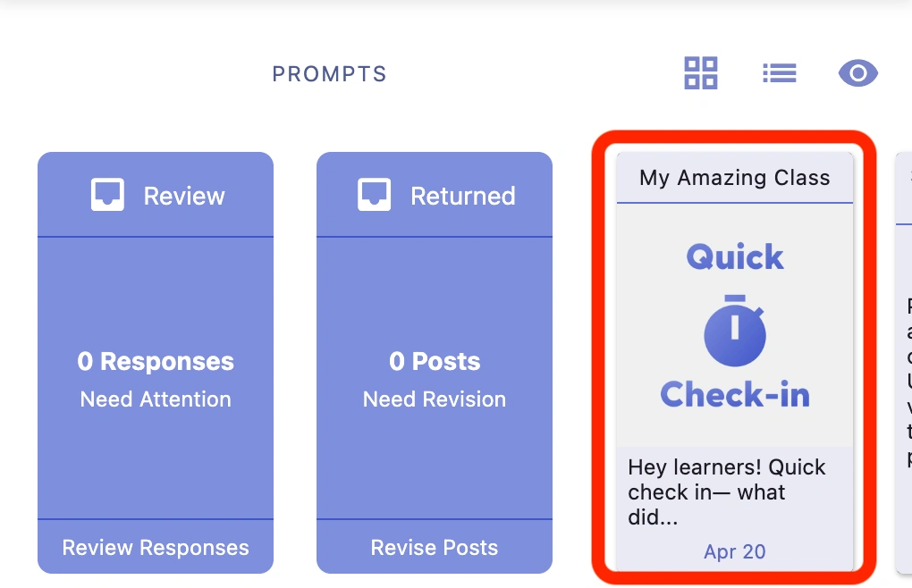
Task: Select the My Amazing Class header
Action: point(735,177)
